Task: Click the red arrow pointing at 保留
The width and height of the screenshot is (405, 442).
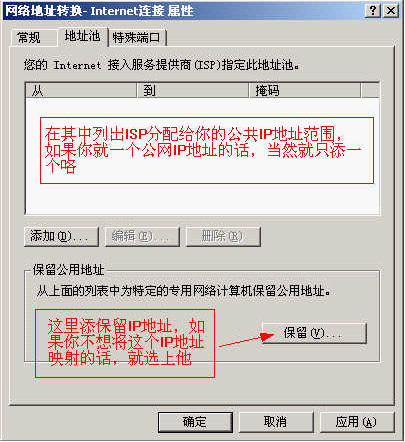Action: 246,340
